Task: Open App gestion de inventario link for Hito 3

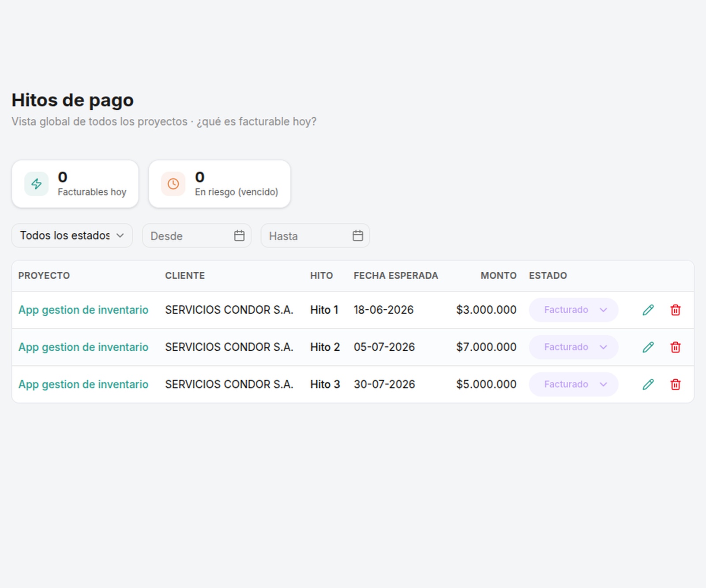Action: [83, 384]
